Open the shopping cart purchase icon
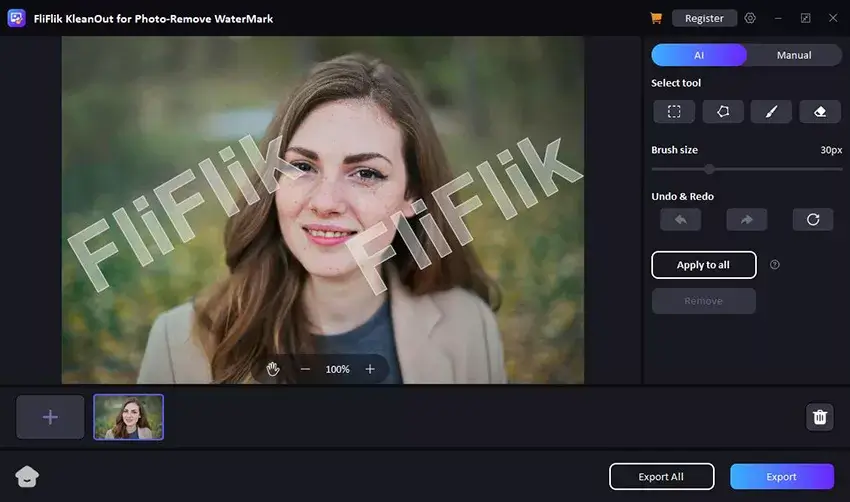The image size is (850, 502). 656,18
